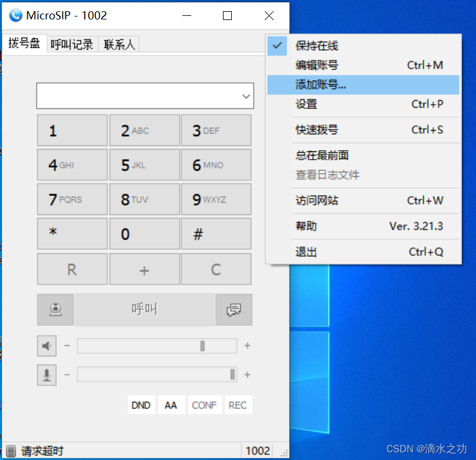
Task: Click the MicroSIP logo in title bar
Action: (x=15, y=15)
